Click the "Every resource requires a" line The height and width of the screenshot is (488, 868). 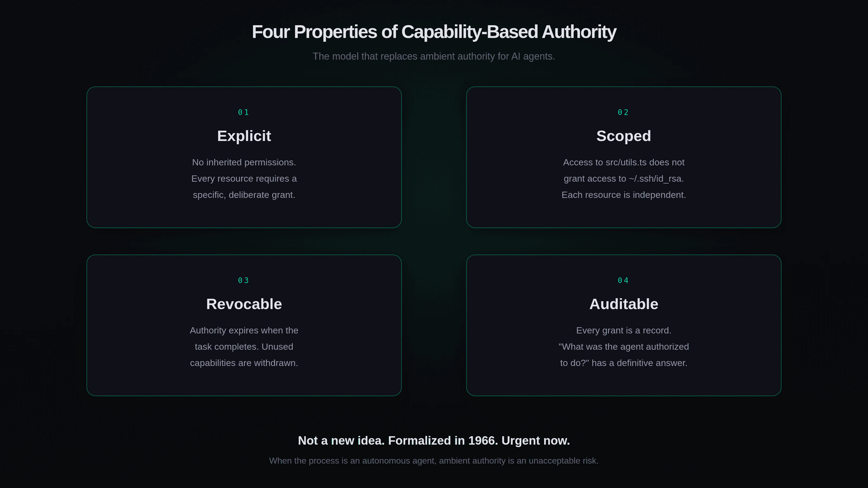[244, 178]
